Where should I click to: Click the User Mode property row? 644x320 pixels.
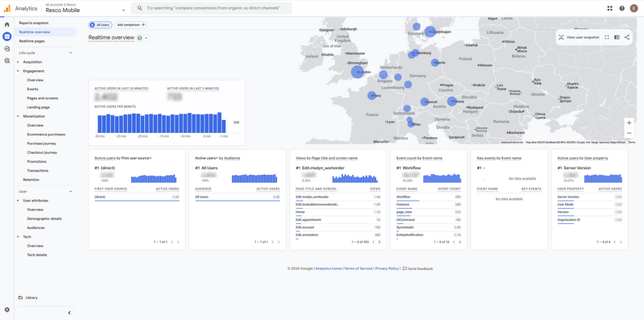coord(589,205)
